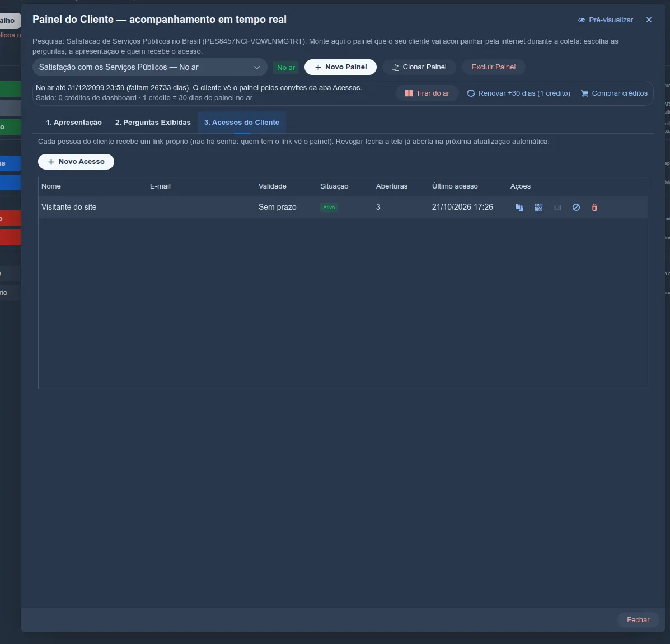The width and height of the screenshot is (670, 644).
Task: Switch to 1. Apresentação tab
Action: [74, 123]
